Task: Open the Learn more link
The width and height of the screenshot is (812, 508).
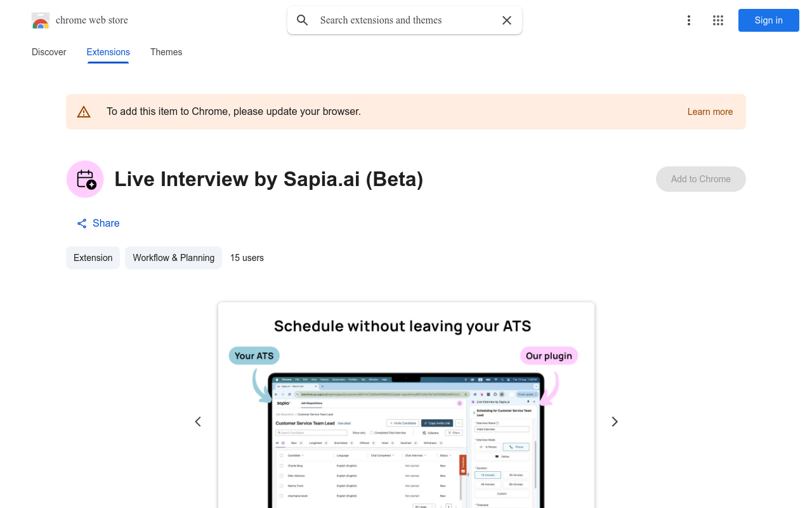Action: [710, 112]
